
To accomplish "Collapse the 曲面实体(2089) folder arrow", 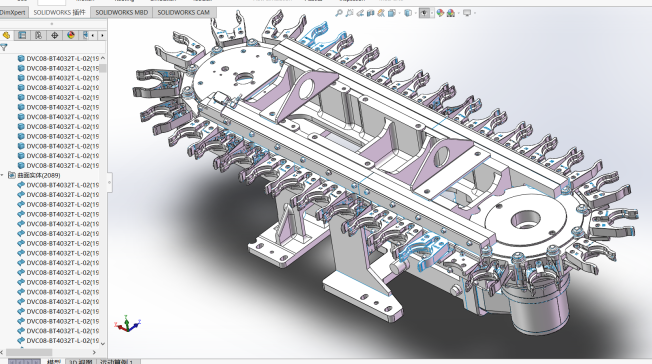I will pyautogui.click(x=2, y=175).
